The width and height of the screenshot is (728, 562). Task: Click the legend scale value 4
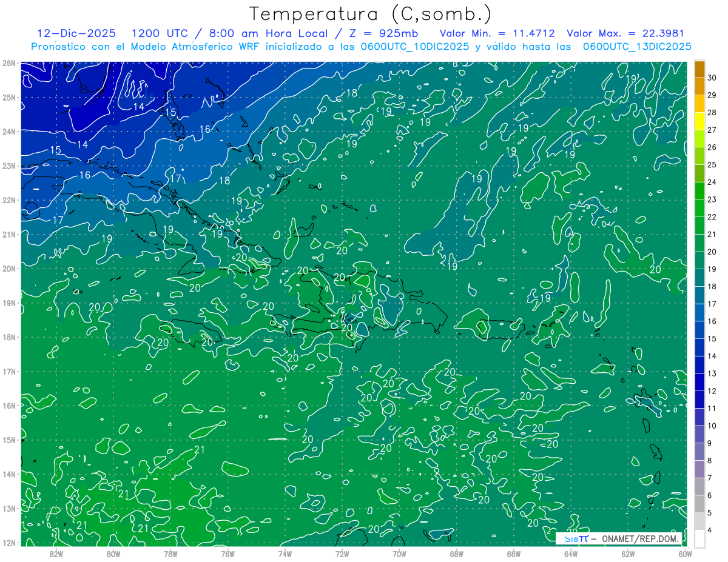point(710,530)
